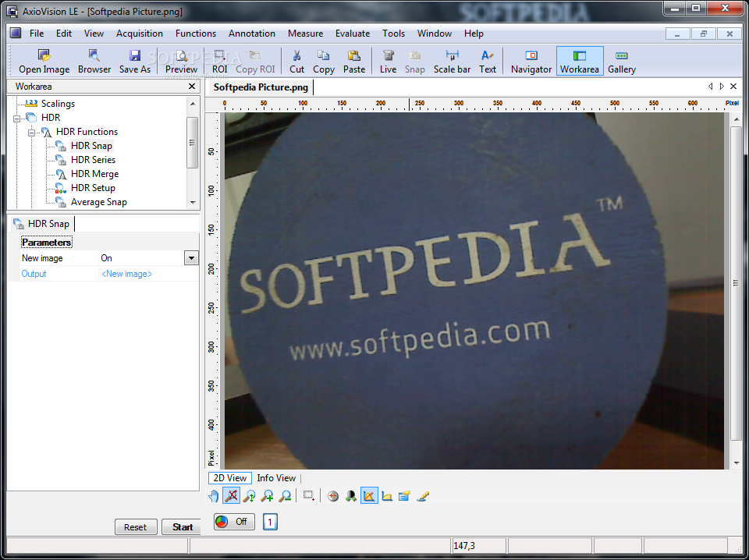Toggle the Workarea panel button
Viewport: 749px width, 560px height.
[x=580, y=61]
